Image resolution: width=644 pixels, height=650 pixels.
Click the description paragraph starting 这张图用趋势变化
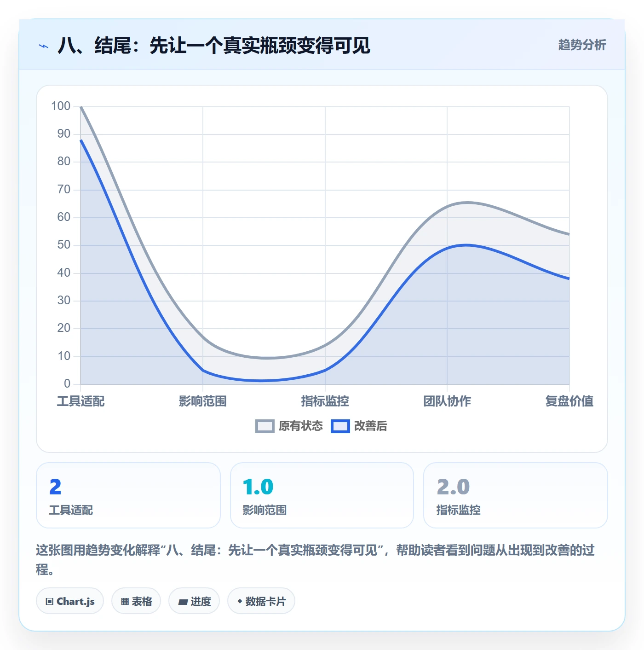pyautogui.click(x=316, y=560)
